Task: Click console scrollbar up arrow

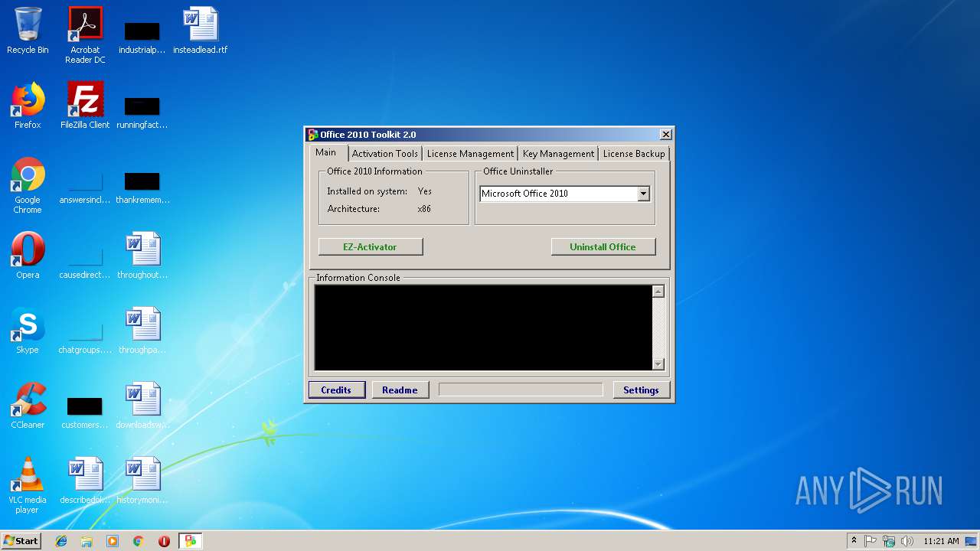Action: (x=658, y=292)
